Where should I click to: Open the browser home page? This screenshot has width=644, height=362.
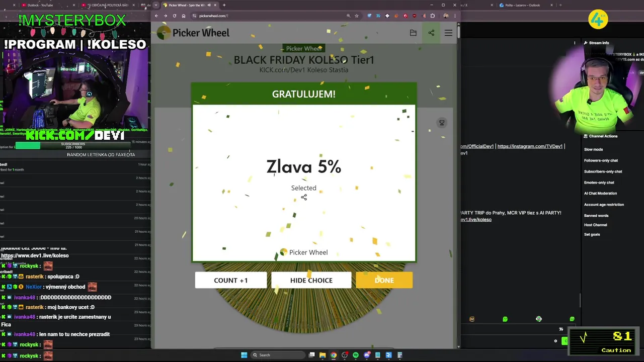(184, 16)
